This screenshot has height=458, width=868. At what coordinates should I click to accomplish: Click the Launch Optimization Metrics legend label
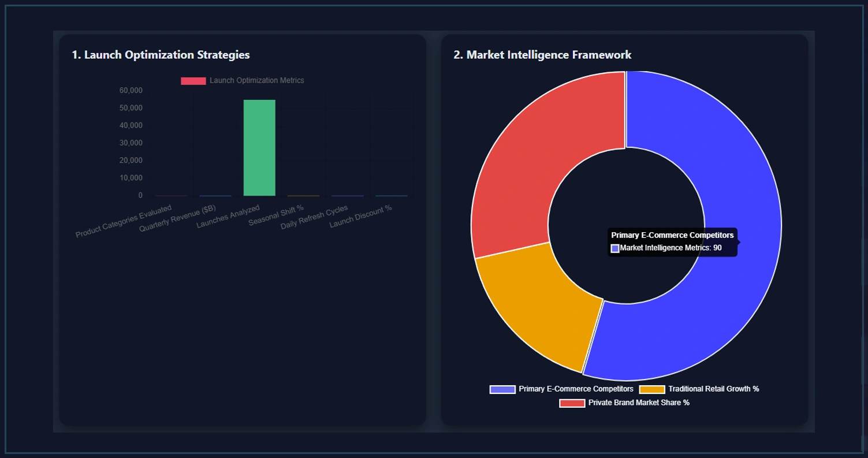258,81
